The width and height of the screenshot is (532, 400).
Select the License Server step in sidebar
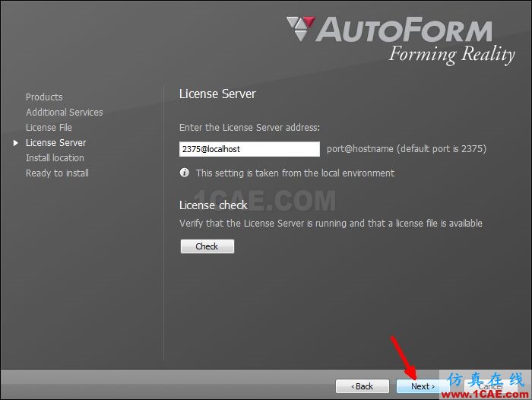56,143
